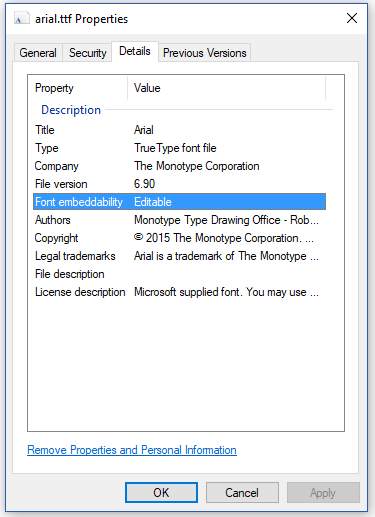Open the Security tab
This screenshot has height=517, width=375.
pyautogui.click(x=87, y=53)
